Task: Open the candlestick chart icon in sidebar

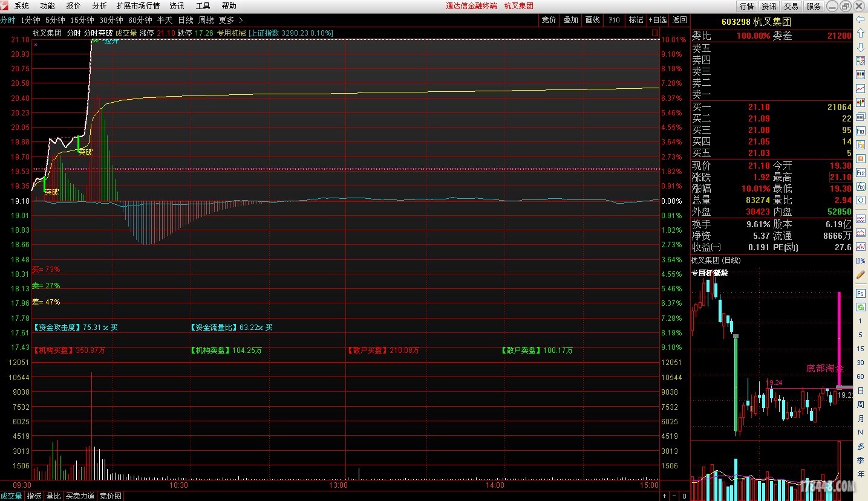Action: (x=860, y=102)
